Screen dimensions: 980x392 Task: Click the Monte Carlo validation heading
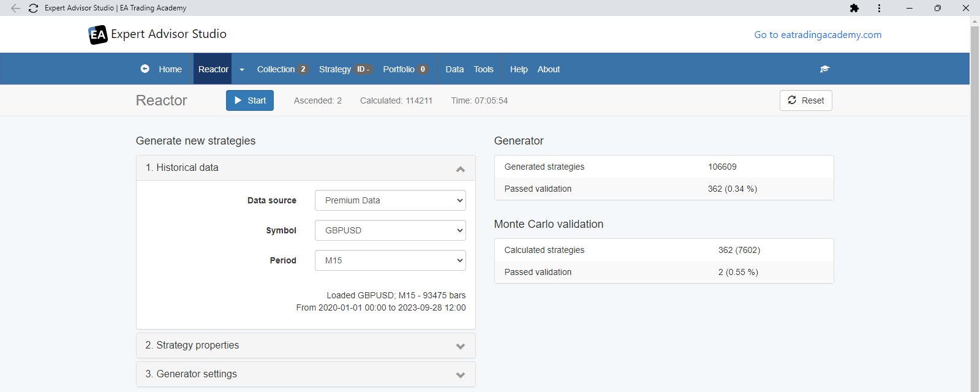pyautogui.click(x=549, y=224)
